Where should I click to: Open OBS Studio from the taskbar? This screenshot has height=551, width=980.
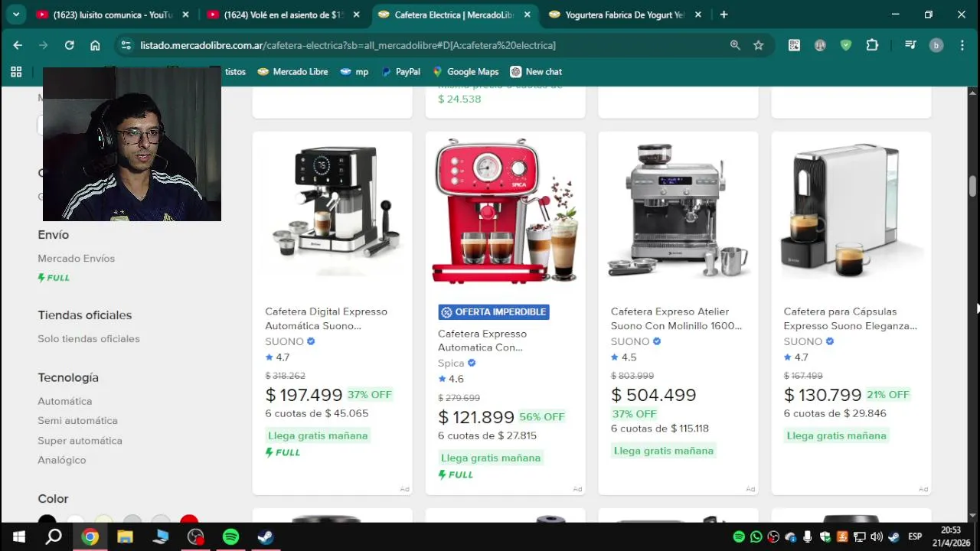pos(195,536)
